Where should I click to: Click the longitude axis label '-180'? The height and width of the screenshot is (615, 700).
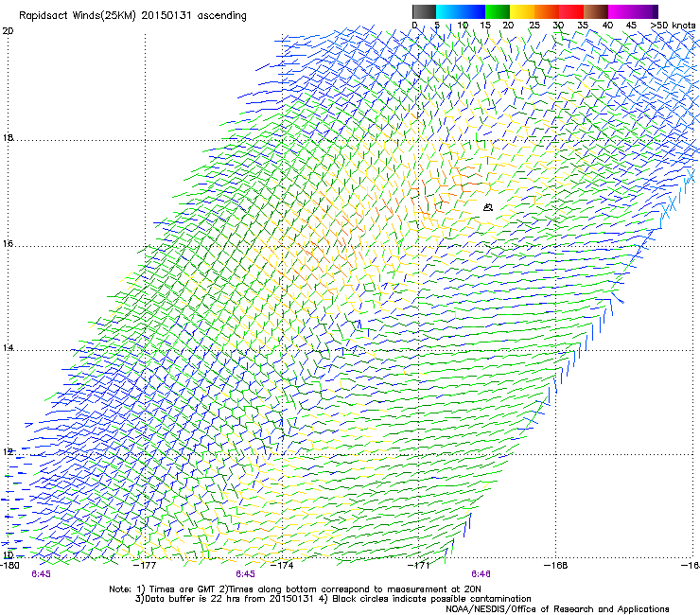9,565
